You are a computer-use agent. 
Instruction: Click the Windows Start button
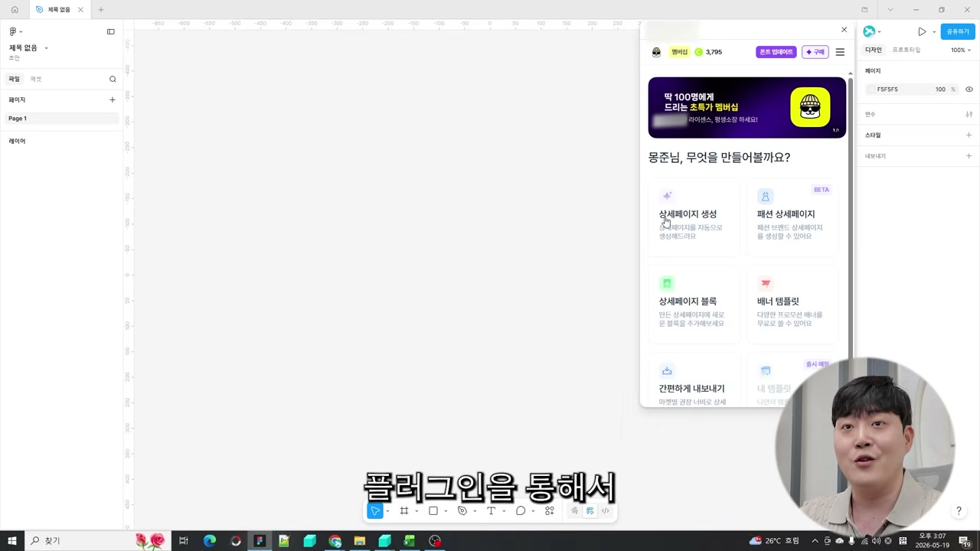coord(12,541)
